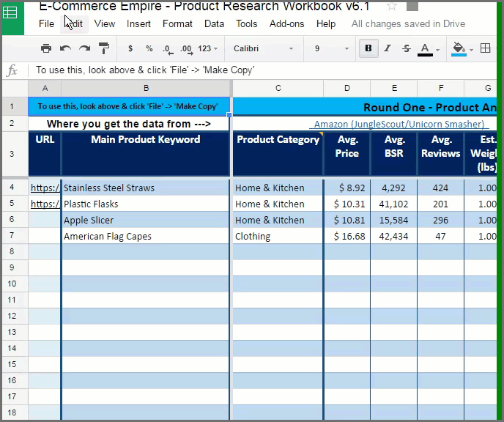Image resolution: width=504 pixels, height=422 pixels.
Task: Open the Calibri font dropdown
Action: pyautogui.click(x=263, y=48)
